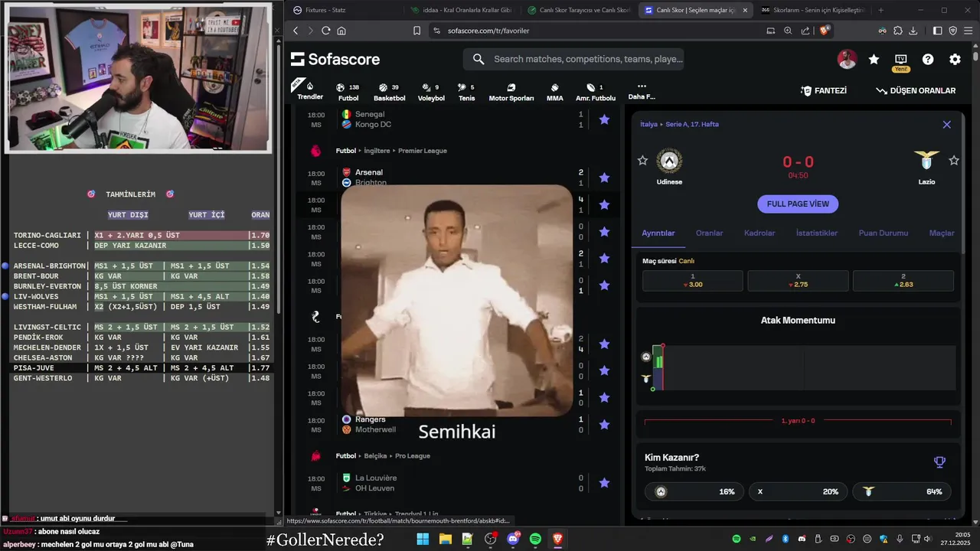The width and height of the screenshot is (980, 551).
Task: Vote for Lazio at 64% in Kim Kazanır
Action: click(902, 491)
